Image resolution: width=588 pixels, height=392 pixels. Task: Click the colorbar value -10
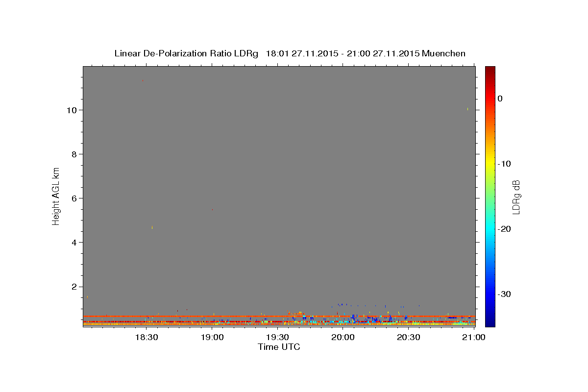click(x=504, y=164)
